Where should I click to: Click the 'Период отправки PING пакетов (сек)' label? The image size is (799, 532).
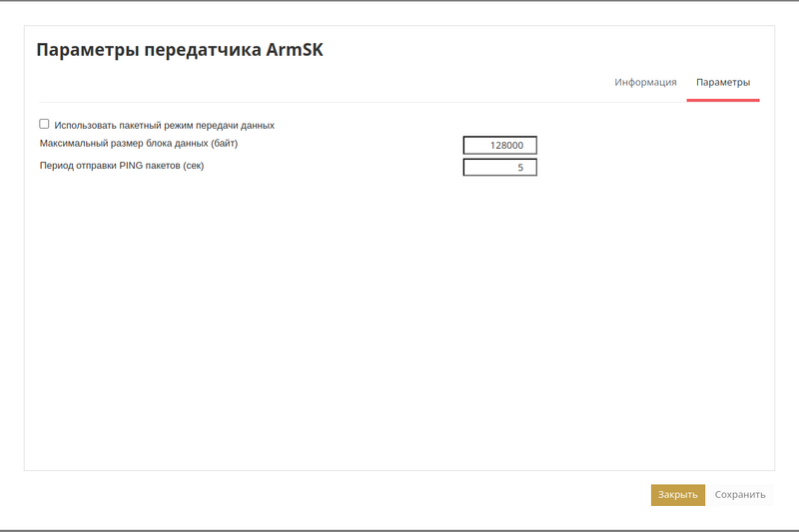122,166
